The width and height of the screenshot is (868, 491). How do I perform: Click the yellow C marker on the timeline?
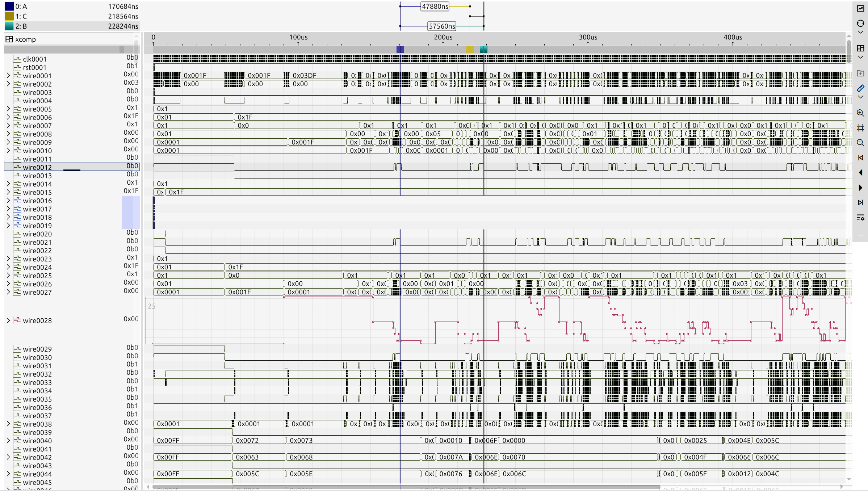(470, 49)
